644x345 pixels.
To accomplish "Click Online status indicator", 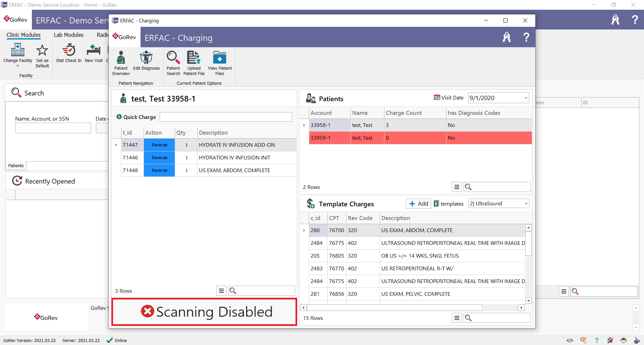I will point(117,341).
